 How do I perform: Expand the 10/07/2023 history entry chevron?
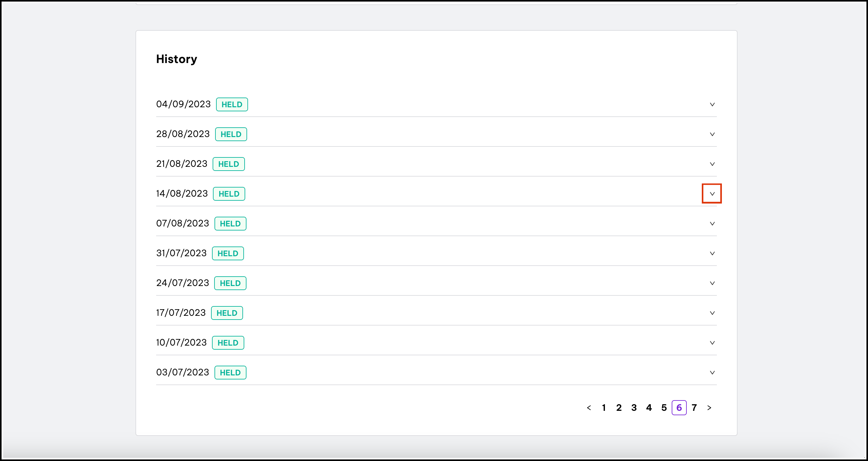click(x=712, y=343)
